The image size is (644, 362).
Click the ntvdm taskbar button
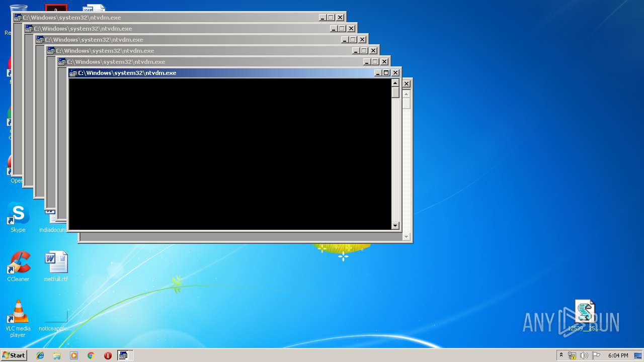(124, 355)
